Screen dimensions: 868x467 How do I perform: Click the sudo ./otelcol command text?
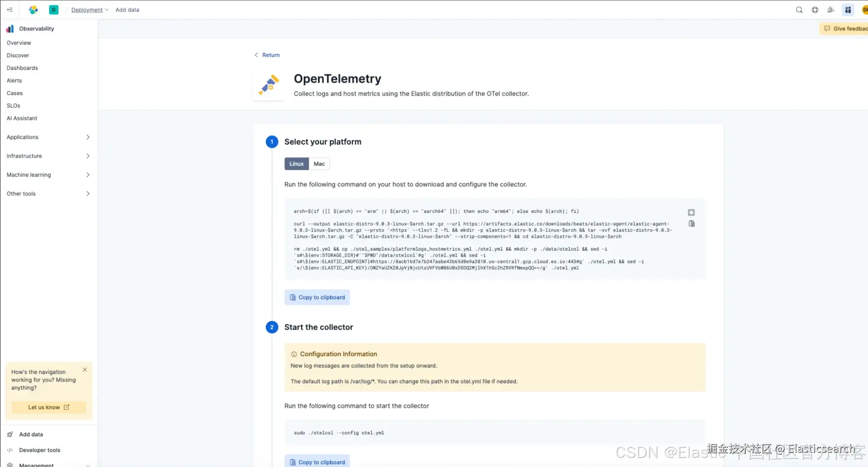(x=339, y=433)
